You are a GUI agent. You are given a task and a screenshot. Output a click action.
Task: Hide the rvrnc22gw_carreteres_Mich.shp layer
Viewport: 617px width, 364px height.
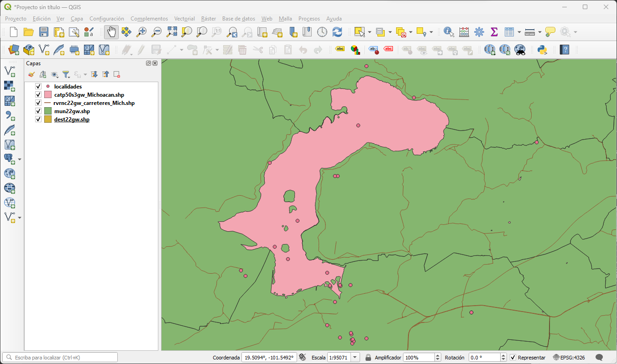38,103
